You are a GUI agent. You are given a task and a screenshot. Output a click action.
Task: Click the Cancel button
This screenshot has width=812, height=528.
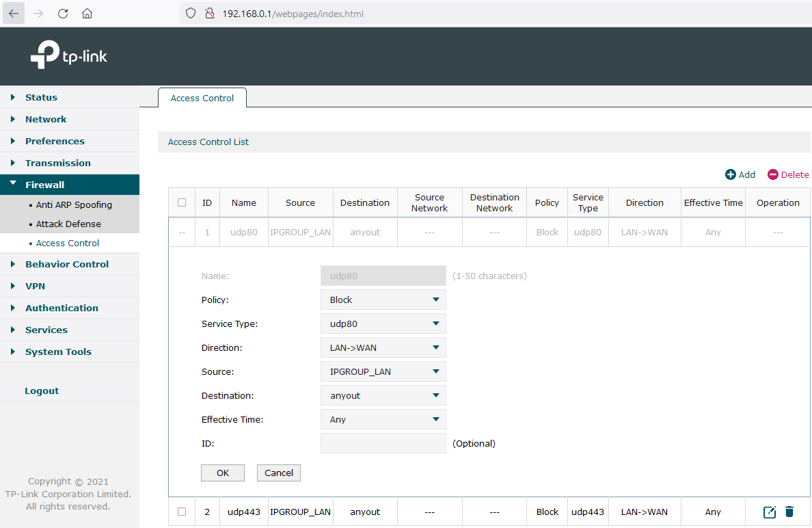pos(279,473)
